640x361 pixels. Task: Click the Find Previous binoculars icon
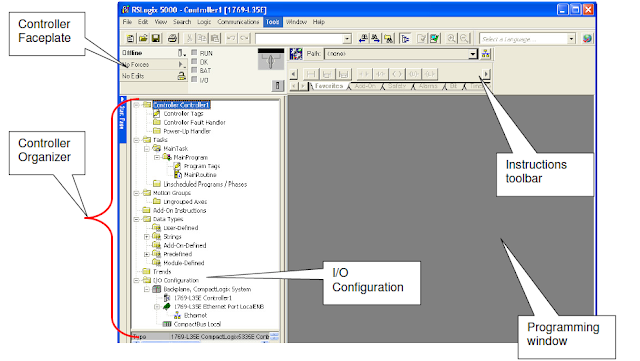[363, 38]
